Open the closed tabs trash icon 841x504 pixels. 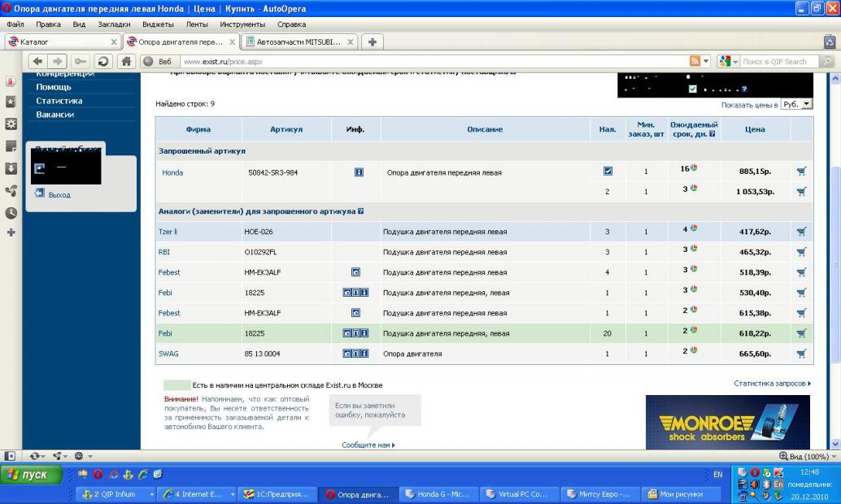tap(830, 41)
